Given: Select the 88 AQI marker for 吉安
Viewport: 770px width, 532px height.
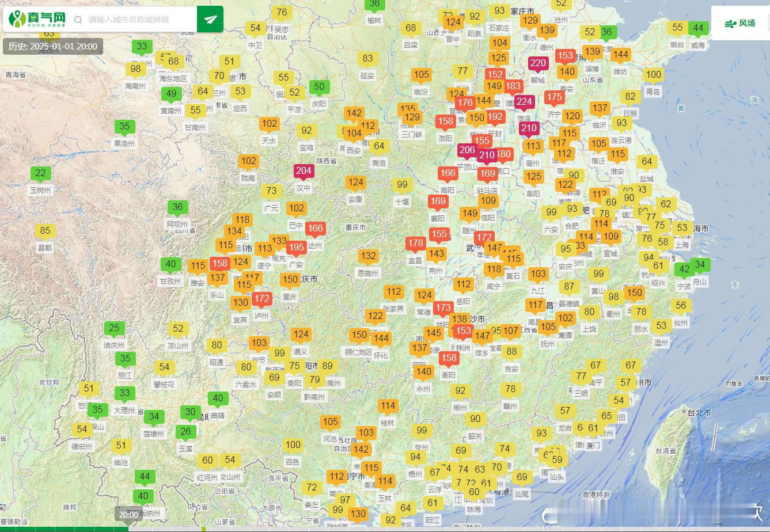Looking at the screenshot, I should [511, 352].
